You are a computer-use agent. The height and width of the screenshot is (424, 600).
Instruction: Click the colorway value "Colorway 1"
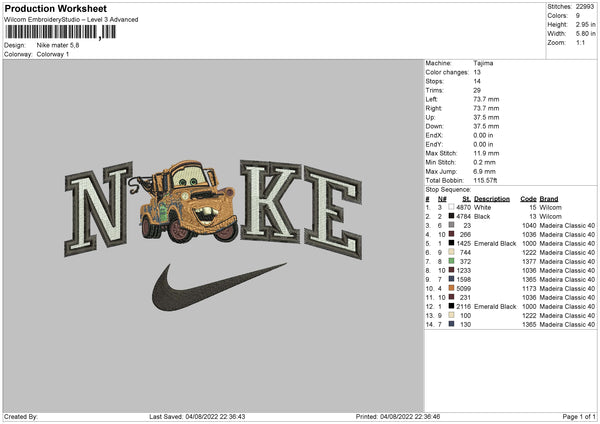coord(53,54)
